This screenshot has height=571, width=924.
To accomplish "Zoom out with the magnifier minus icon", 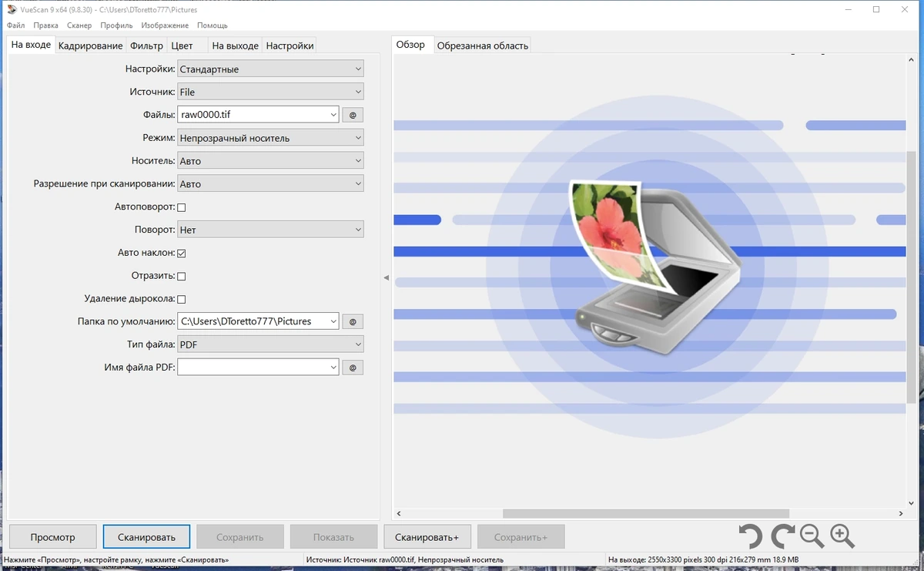I will [812, 536].
